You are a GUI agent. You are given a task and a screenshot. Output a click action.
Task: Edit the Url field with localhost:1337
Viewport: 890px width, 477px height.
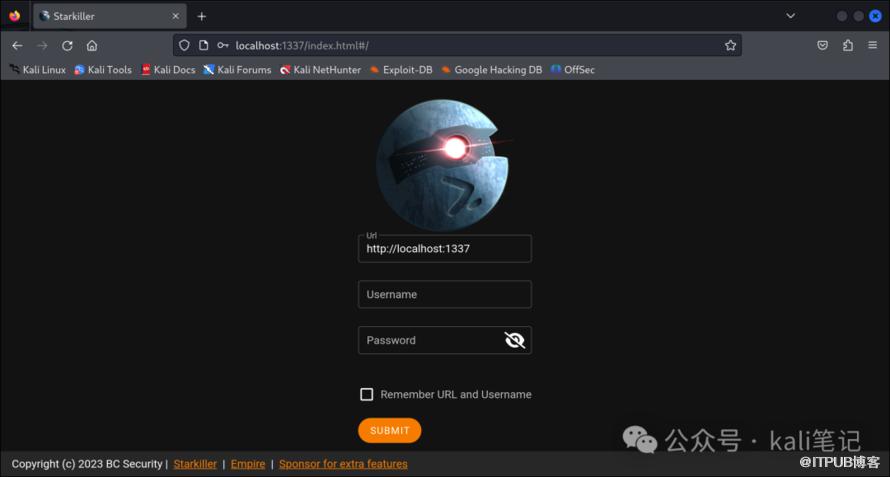tap(444, 249)
